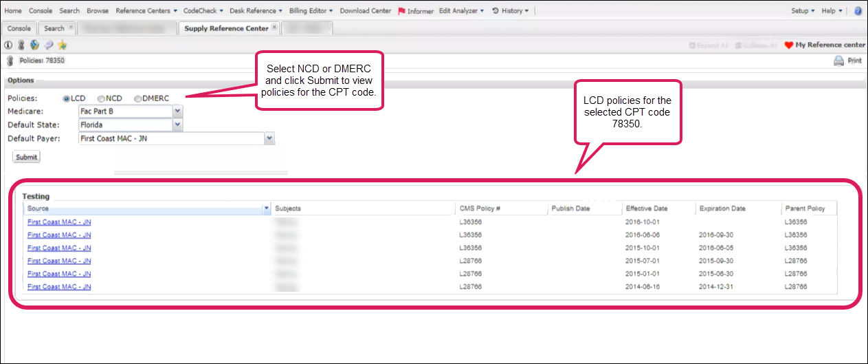The height and width of the screenshot is (364, 868).
Task: Select the NCD policies radio button
Action: click(101, 98)
